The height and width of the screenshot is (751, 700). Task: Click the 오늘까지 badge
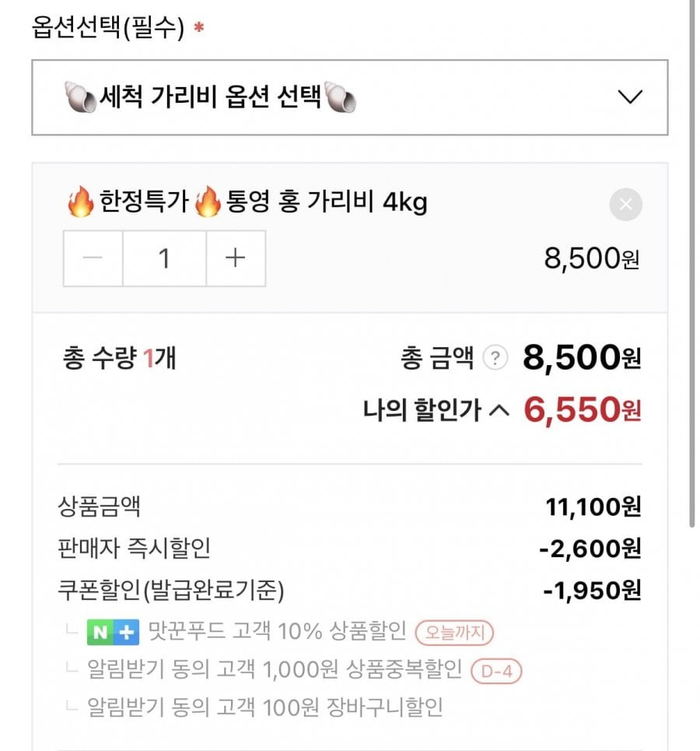pos(455,633)
